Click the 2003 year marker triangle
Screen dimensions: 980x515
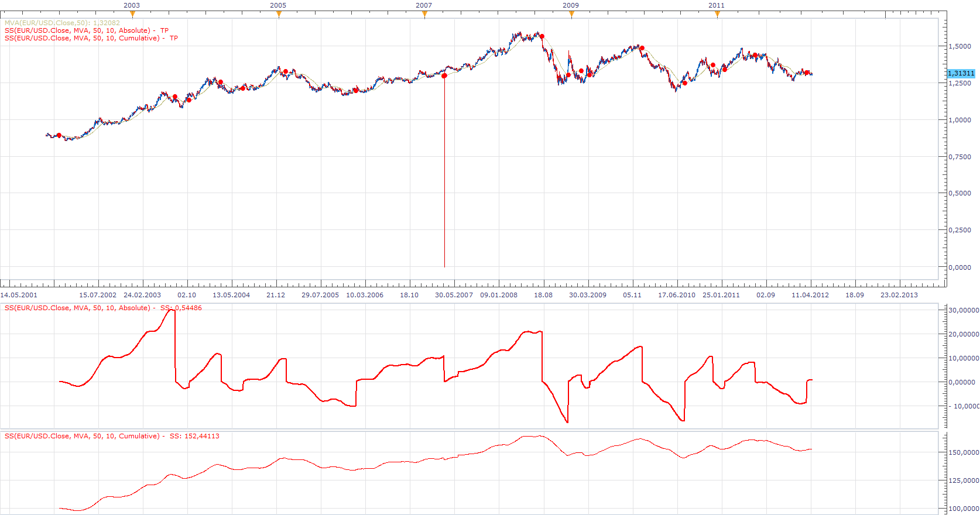132,15
